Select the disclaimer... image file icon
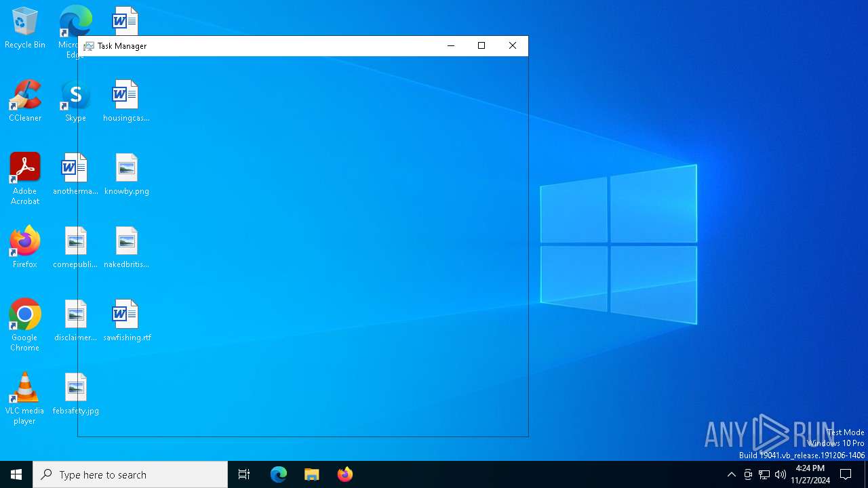Viewport: 868px width, 488px height. point(76,321)
